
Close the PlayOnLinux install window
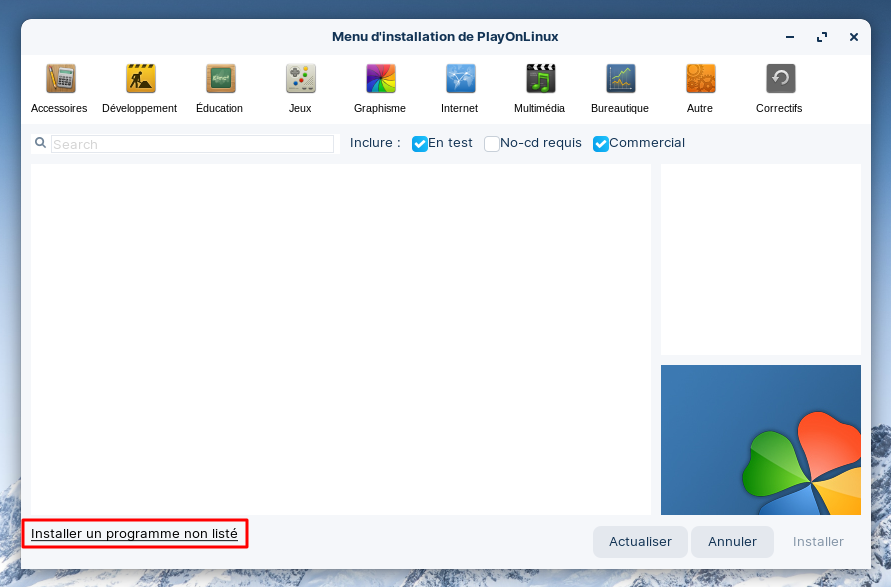click(x=853, y=37)
